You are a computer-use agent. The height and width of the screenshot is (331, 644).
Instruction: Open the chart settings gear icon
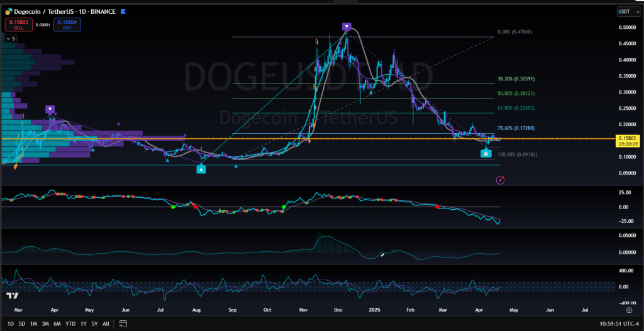[629, 310]
